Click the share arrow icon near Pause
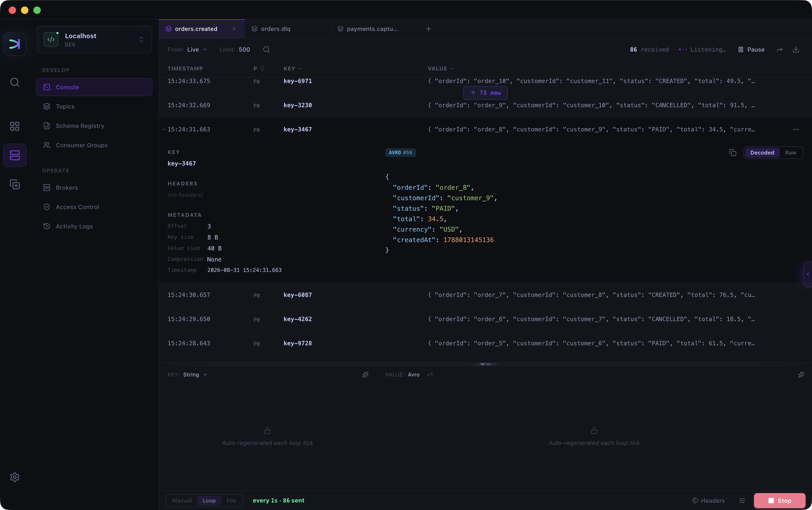Image resolution: width=812 pixels, height=510 pixels. 780,50
